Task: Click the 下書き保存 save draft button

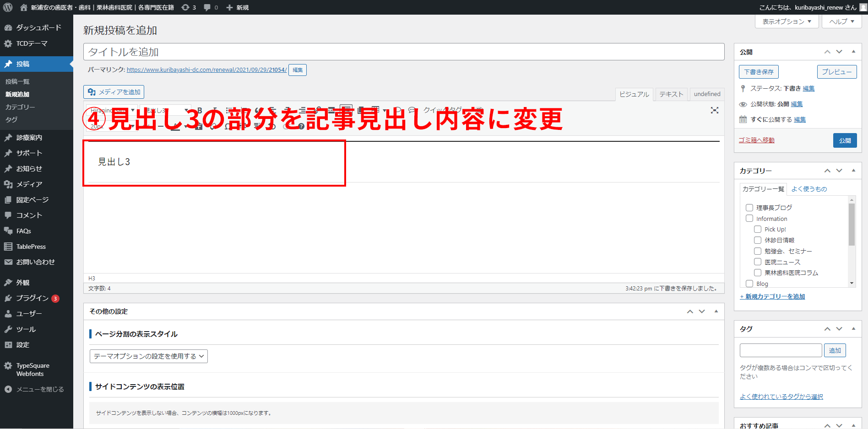Action: pyautogui.click(x=759, y=72)
